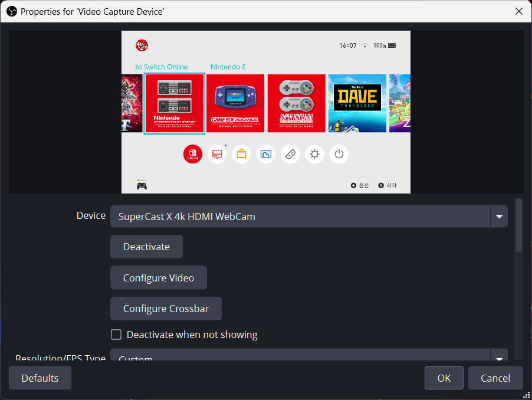This screenshot has height=400, width=532.
Task: Click the Wi-Fi icon in preview
Action: tap(364, 45)
